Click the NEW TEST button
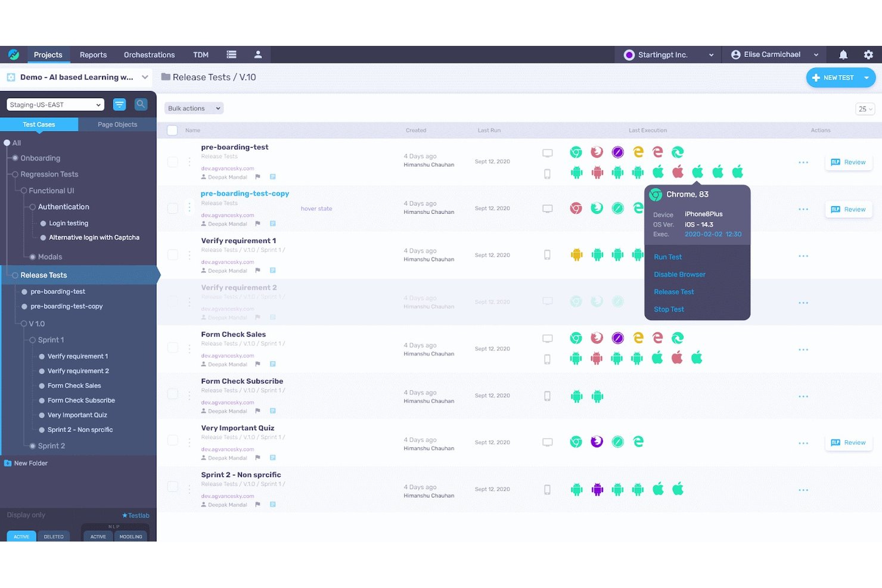This screenshot has height=588, width=882. [833, 77]
